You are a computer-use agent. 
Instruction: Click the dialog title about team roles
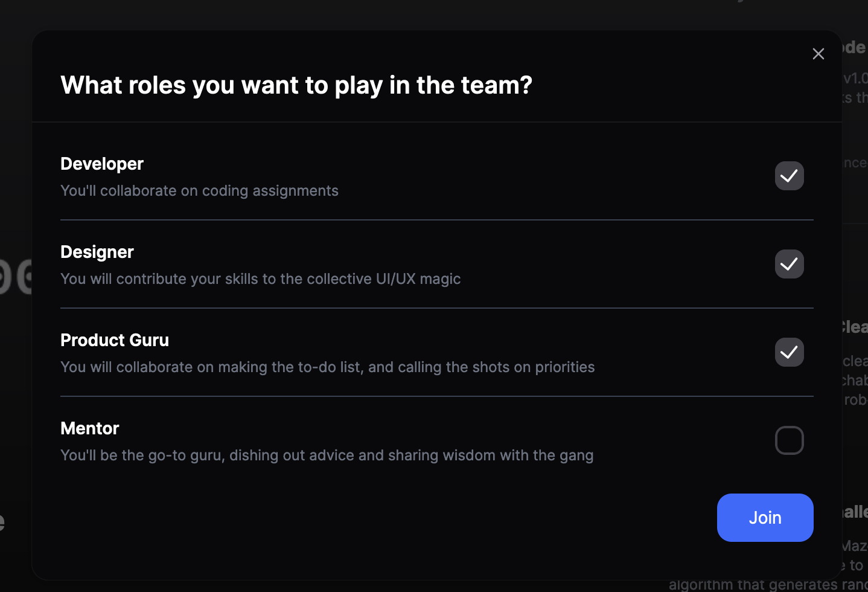(x=296, y=85)
